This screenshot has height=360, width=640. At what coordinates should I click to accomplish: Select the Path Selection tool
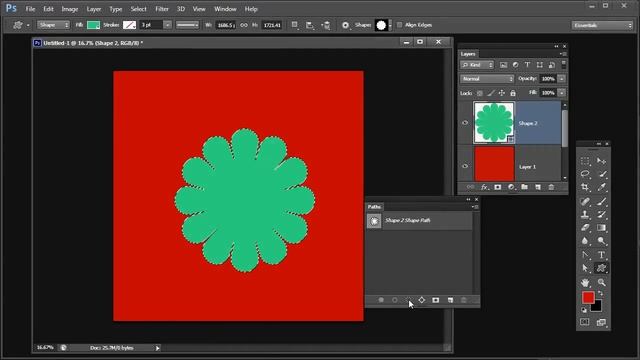point(585,268)
